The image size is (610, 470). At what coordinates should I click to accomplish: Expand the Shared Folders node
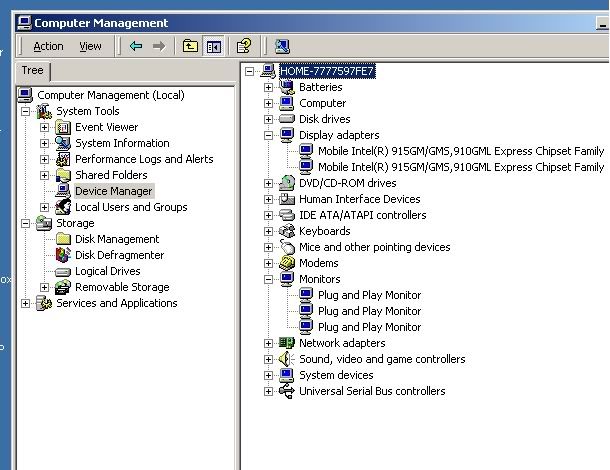44,175
